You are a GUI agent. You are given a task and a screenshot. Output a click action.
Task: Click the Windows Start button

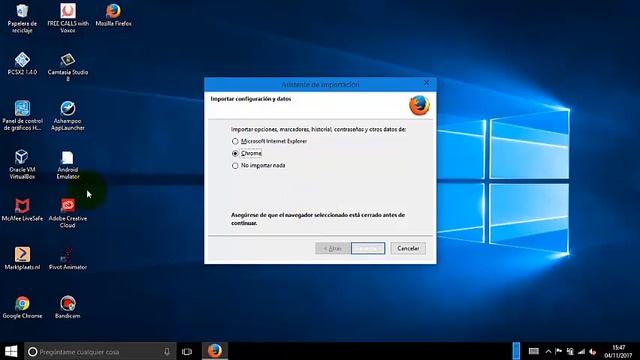point(11,351)
